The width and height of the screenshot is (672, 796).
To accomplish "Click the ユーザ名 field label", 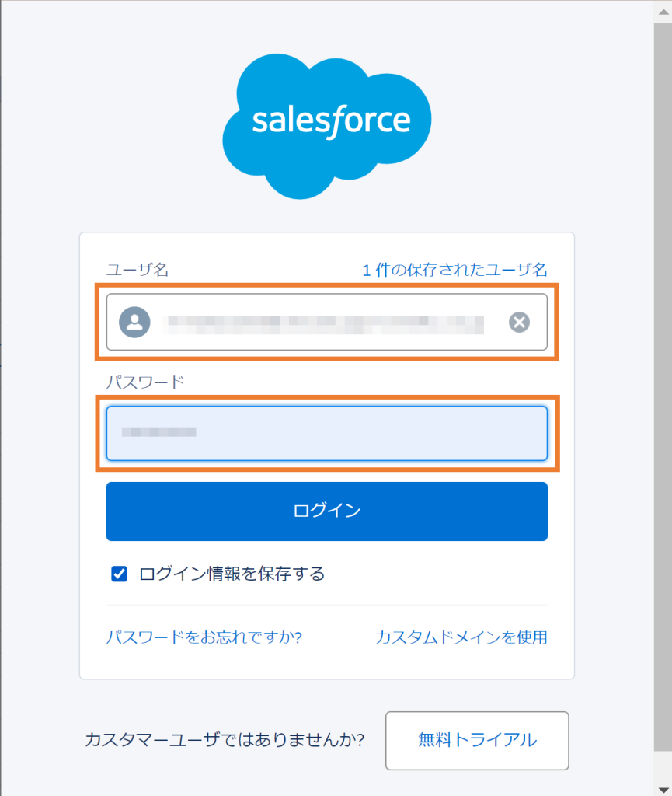I will pos(137,270).
